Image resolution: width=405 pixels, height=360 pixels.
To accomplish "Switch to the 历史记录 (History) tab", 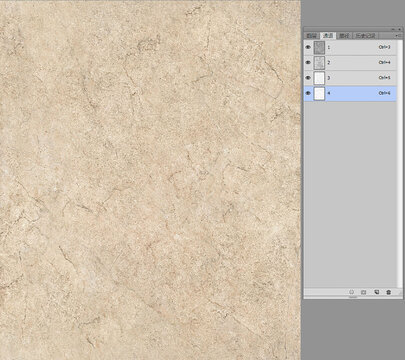I will pyautogui.click(x=365, y=36).
